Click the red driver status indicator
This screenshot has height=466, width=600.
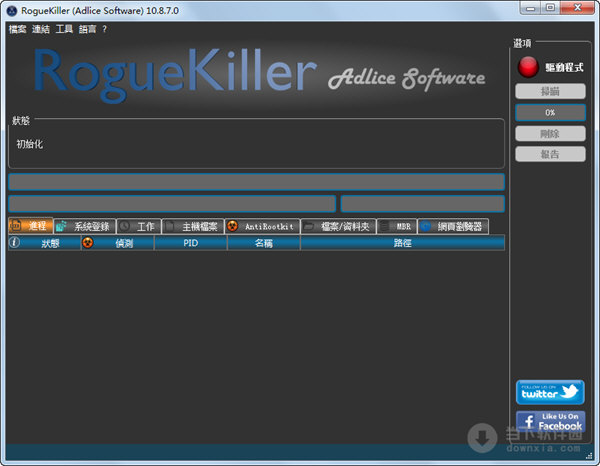[528, 67]
